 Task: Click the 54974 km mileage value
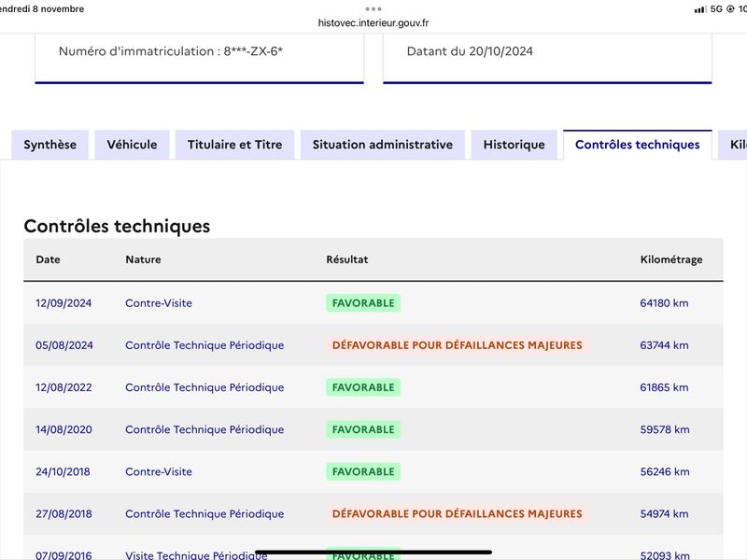[x=665, y=514]
